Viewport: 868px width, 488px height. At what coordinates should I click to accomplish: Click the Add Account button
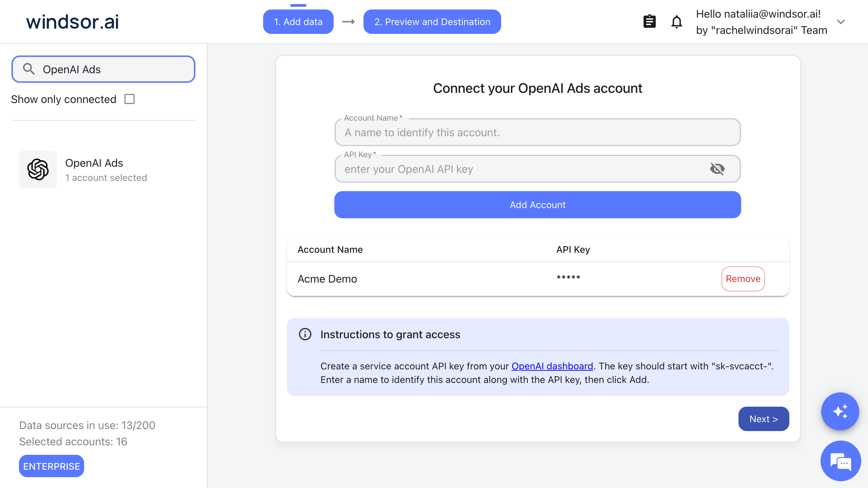(537, 205)
